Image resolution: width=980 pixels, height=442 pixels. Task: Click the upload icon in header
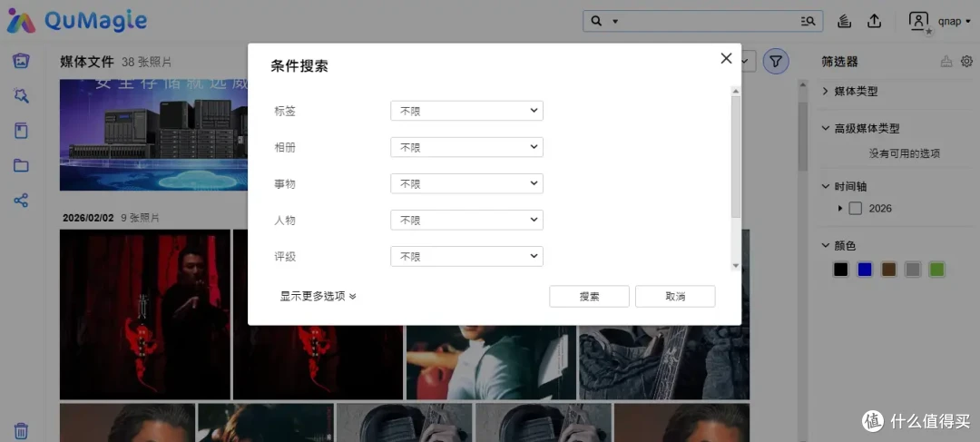[875, 21]
